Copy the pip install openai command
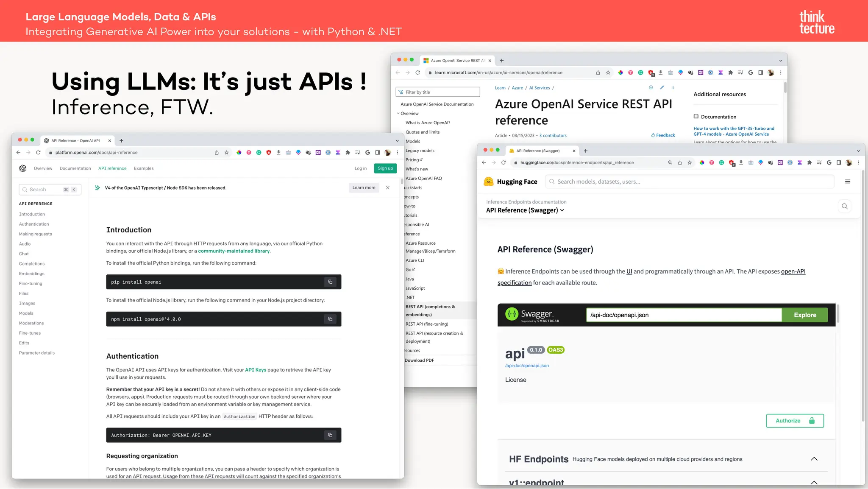868x489 pixels. pos(330,282)
